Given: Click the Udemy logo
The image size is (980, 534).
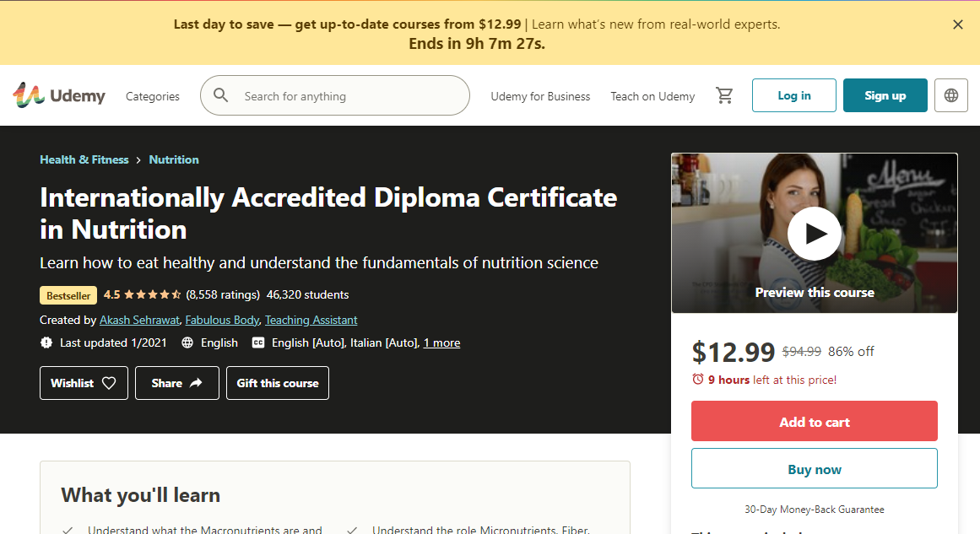Looking at the screenshot, I should click(x=58, y=94).
